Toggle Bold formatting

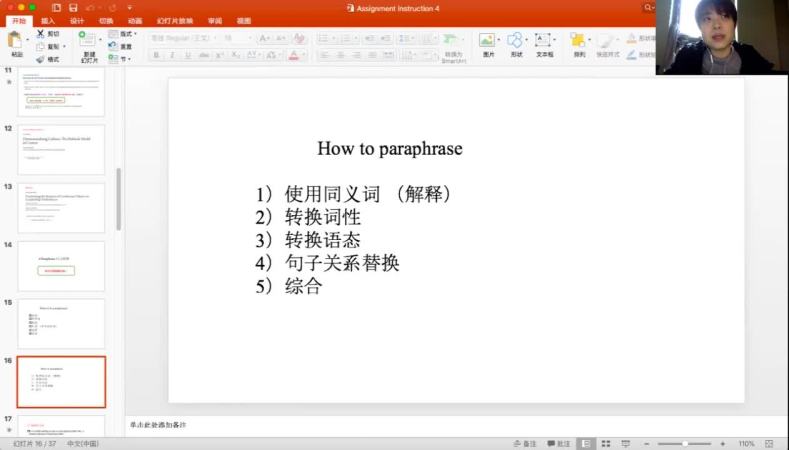[x=156, y=55]
